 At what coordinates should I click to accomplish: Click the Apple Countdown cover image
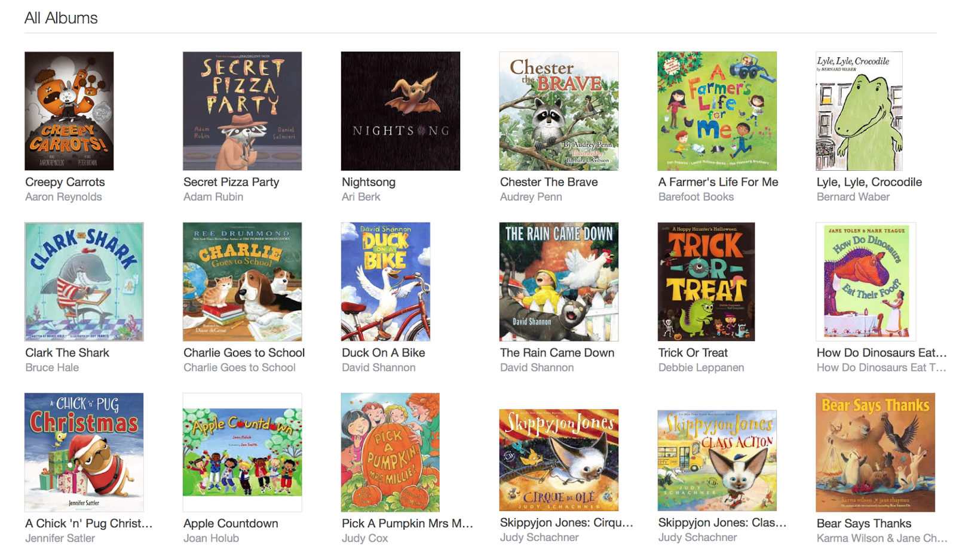[242, 453]
